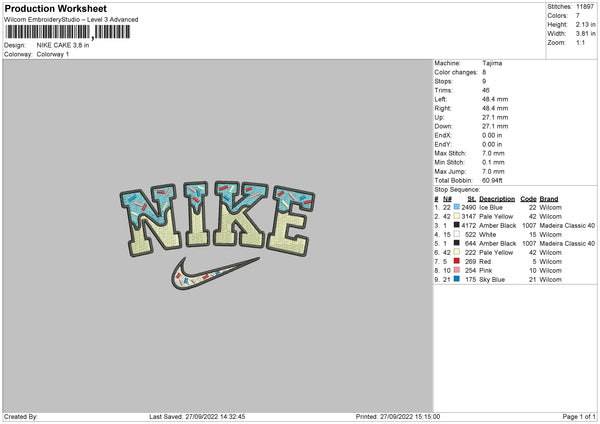Click the 'White' description text
Viewport: 600px width, 424px height.
point(488,235)
